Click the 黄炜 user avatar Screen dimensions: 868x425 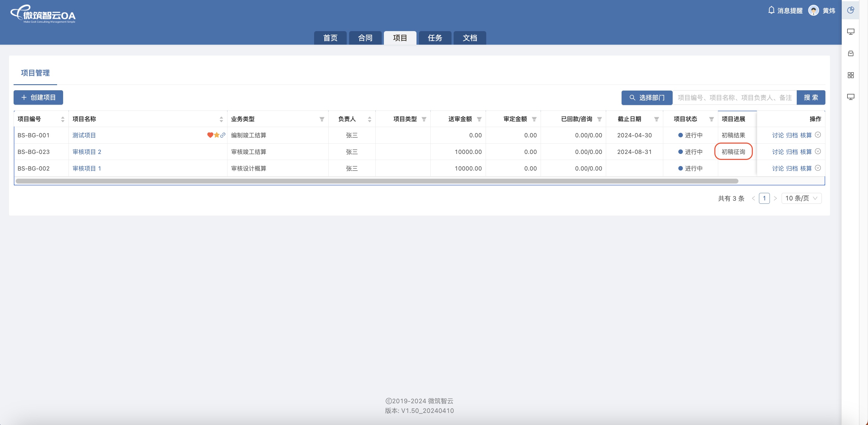point(813,11)
